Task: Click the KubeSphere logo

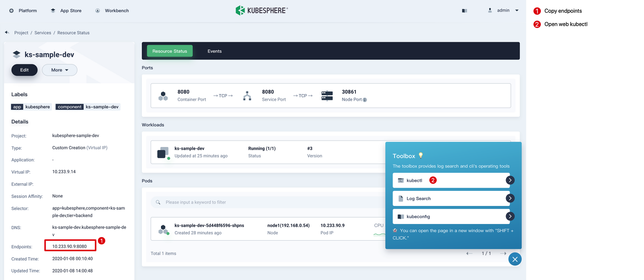Action: (262, 10)
